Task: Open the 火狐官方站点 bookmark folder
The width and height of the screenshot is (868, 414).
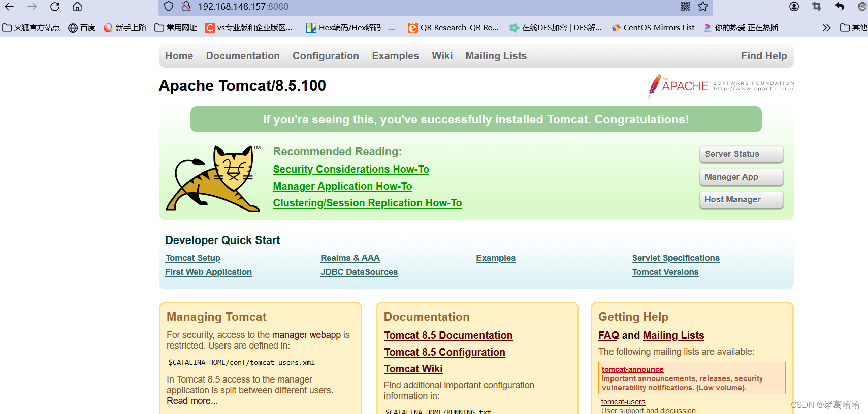Action: pos(31,28)
